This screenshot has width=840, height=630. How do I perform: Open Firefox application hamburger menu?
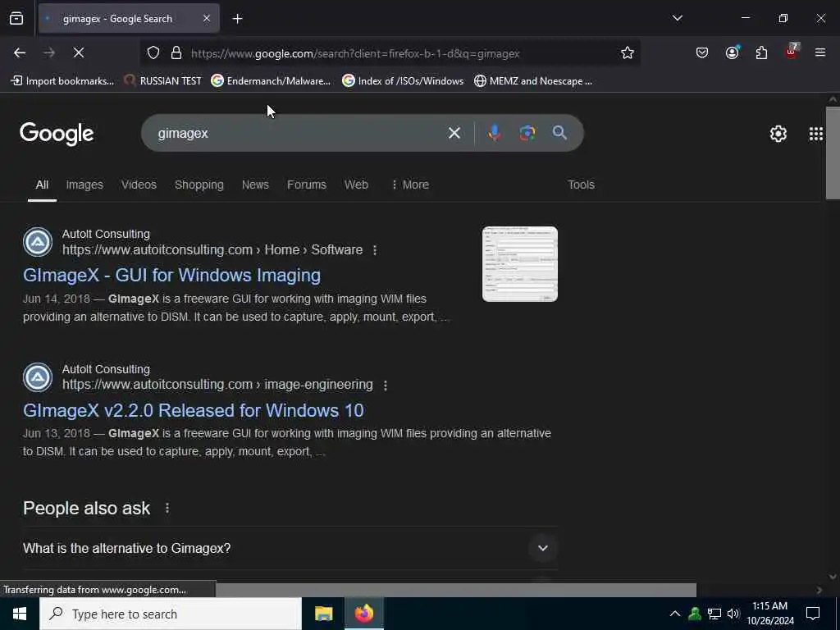click(x=820, y=52)
